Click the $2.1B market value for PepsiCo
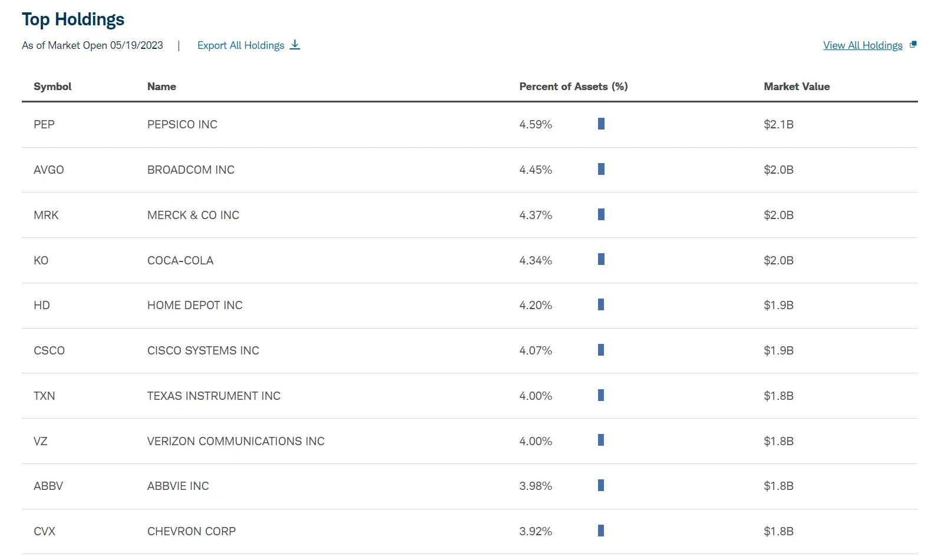 click(x=779, y=124)
